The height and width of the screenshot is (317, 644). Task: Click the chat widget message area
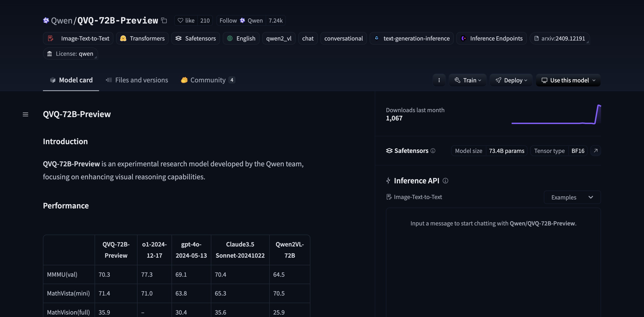493,262
